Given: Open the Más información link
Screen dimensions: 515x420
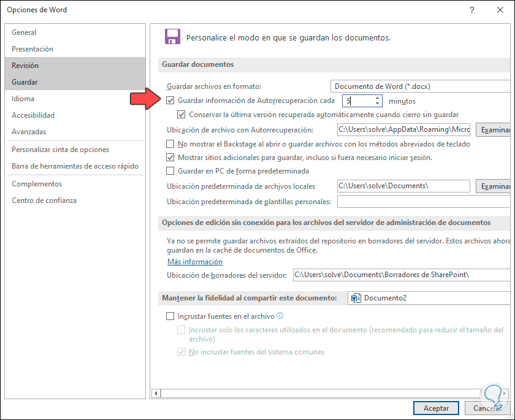Looking at the screenshot, I should [x=194, y=261].
